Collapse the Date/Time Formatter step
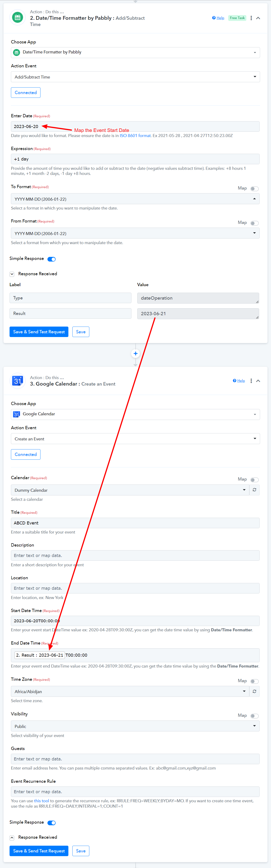The width and height of the screenshot is (271, 868). point(258,18)
